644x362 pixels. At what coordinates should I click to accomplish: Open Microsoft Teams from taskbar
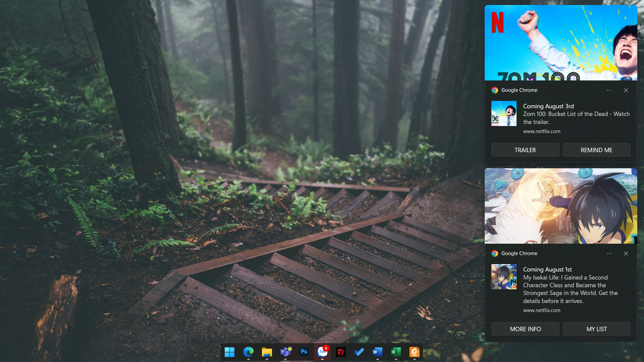click(285, 352)
